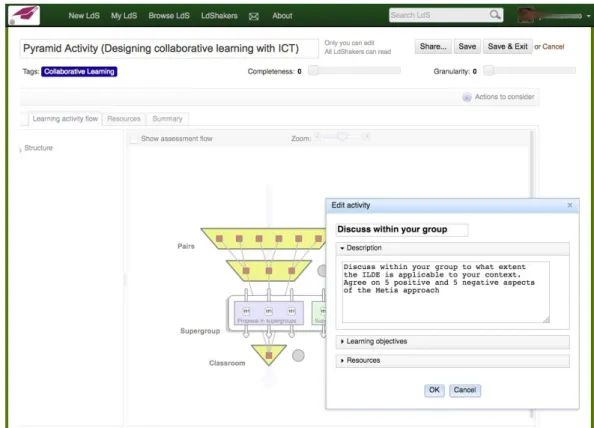Collapse the Description section
The image size is (594, 428).
tap(452, 248)
